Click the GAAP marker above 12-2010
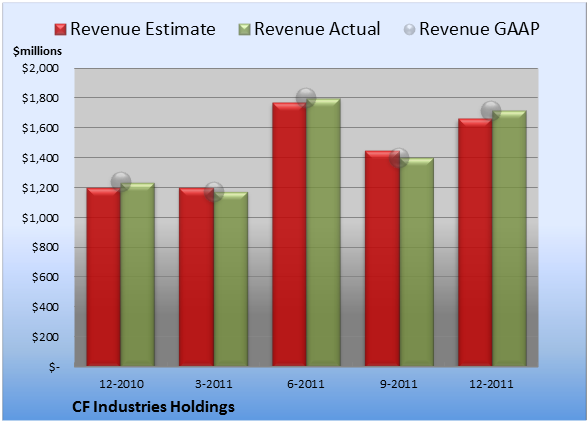 (x=121, y=182)
